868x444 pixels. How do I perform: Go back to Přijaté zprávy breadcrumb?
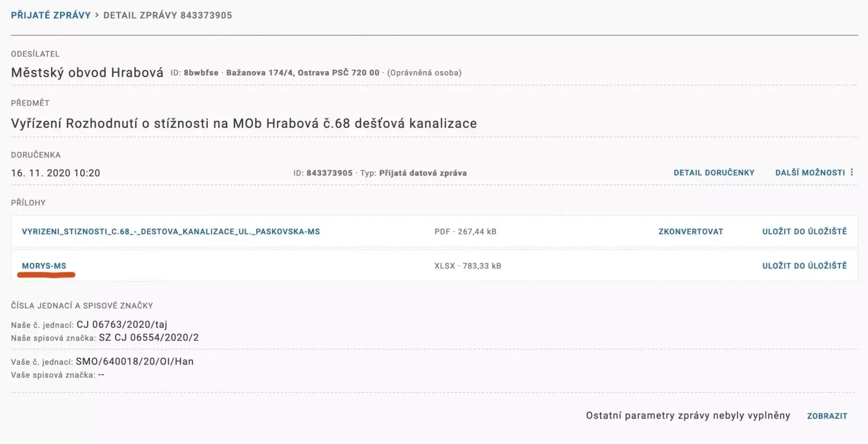coord(51,15)
